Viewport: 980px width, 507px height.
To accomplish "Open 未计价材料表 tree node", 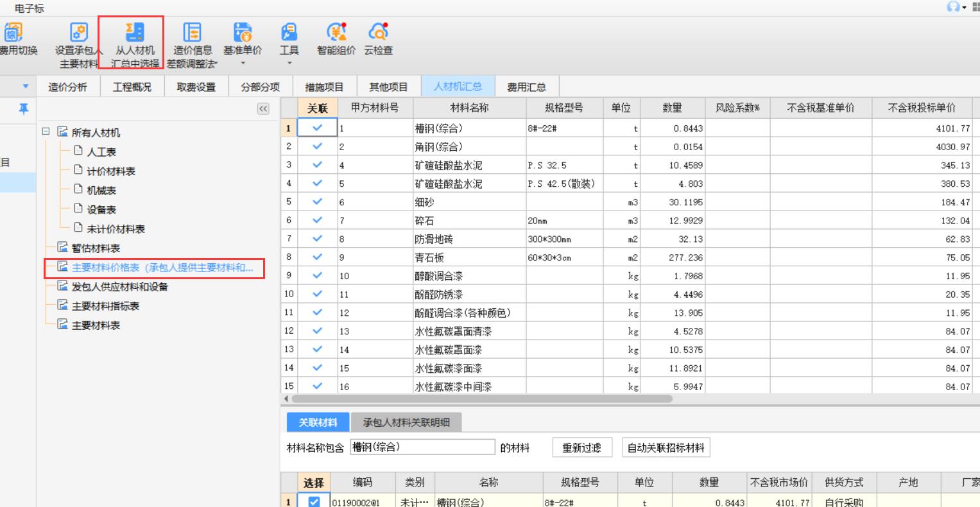I will pyautogui.click(x=116, y=229).
